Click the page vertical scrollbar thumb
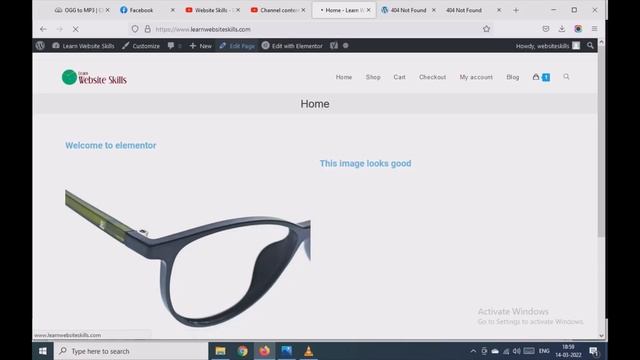The height and width of the screenshot is (360, 640). (601, 141)
